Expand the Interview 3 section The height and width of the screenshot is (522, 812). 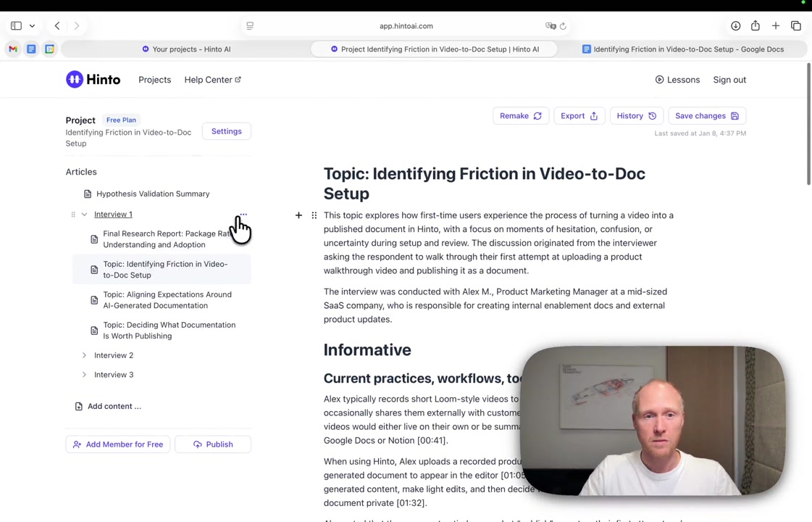[x=84, y=375]
